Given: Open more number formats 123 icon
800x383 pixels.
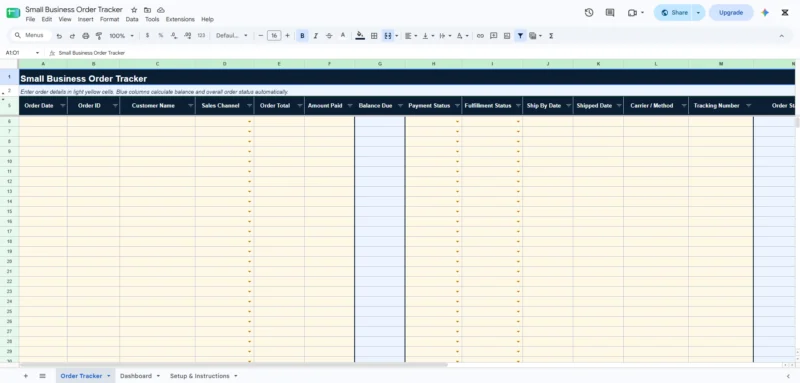Looking at the screenshot, I should click(201, 36).
